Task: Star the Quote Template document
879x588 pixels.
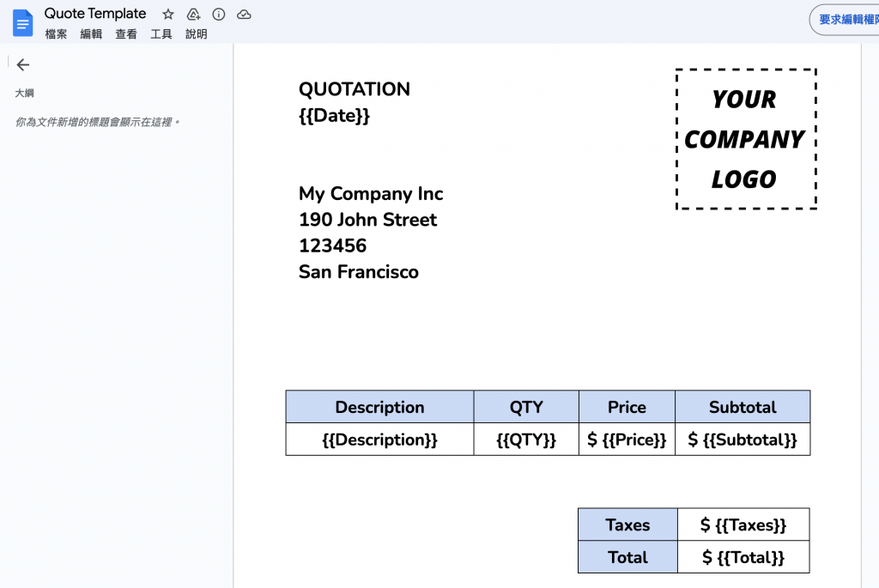Action: pyautogui.click(x=168, y=15)
